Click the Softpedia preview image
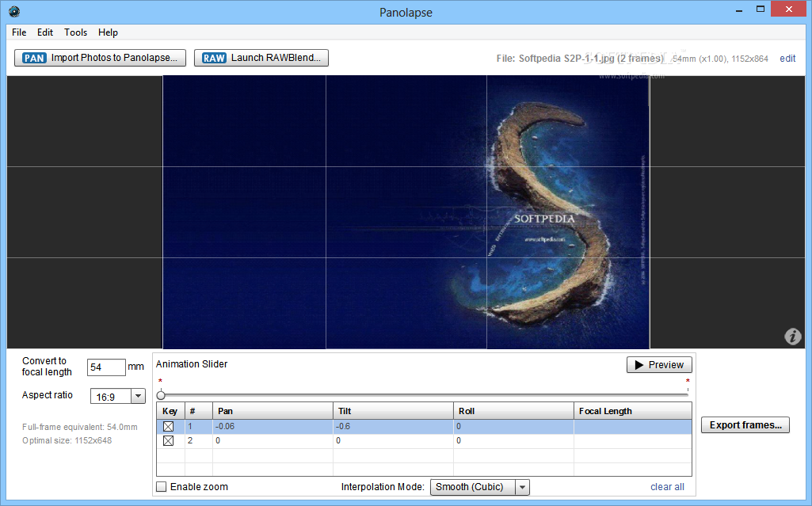The height and width of the screenshot is (506, 812). (x=406, y=212)
